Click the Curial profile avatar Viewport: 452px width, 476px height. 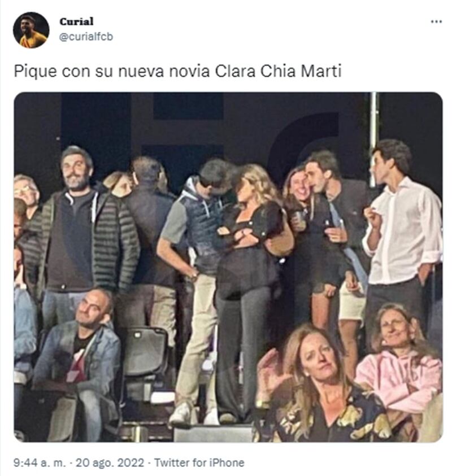(31, 30)
